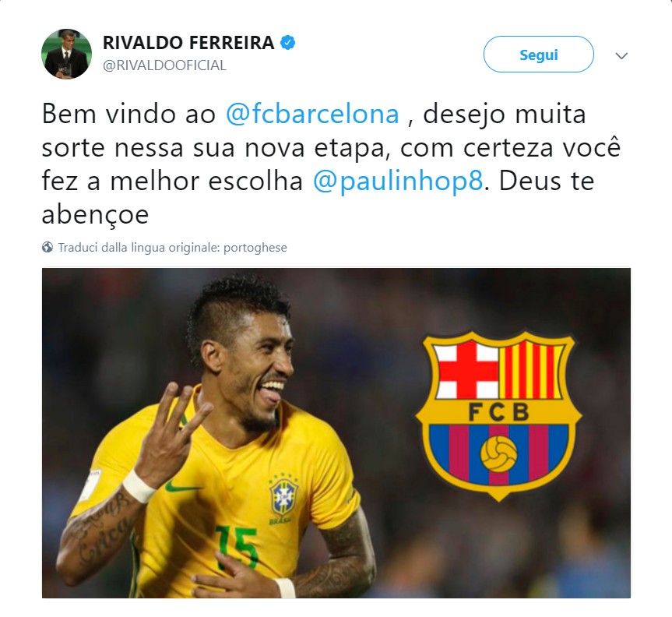Translate tweet from original language portoghese
This screenshot has height=617, width=672.
pyautogui.click(x=172, y=248)
